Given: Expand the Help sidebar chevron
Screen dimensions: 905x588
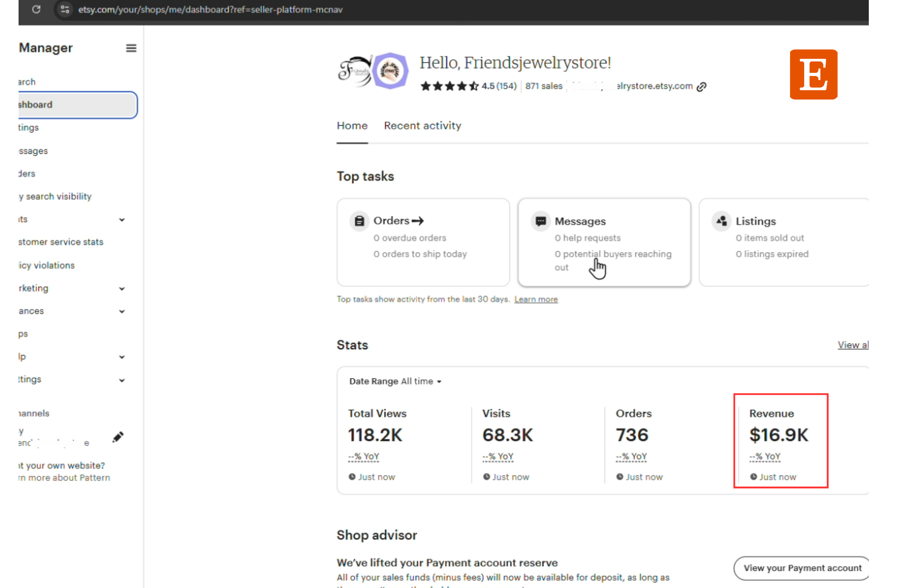Looking at the screenshot, I should click(x=122, y=357).
